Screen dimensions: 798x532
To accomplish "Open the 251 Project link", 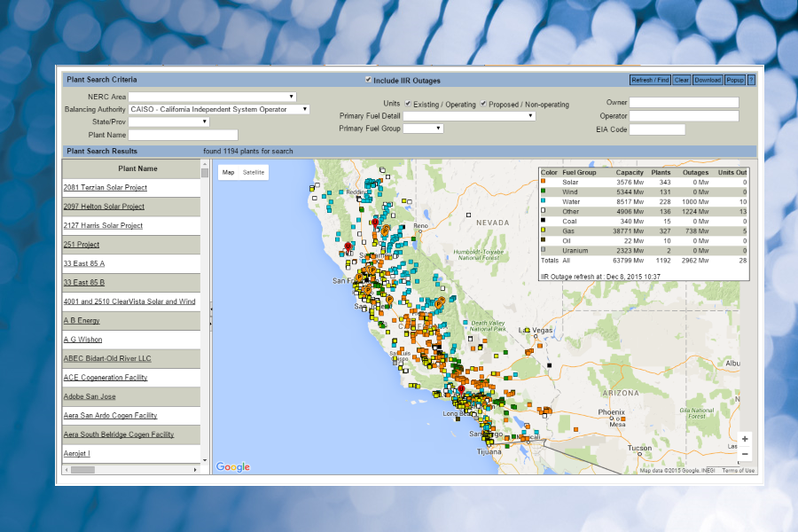I will tap(82, 245).
